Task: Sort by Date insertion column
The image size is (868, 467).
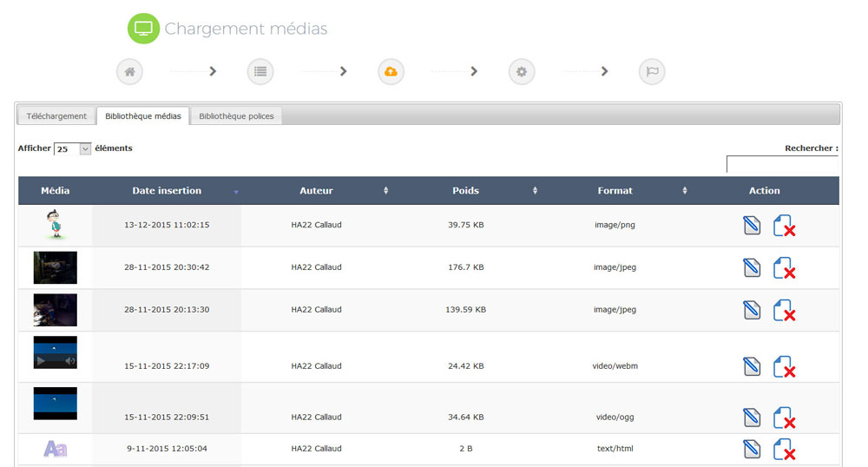Action: 167,190
